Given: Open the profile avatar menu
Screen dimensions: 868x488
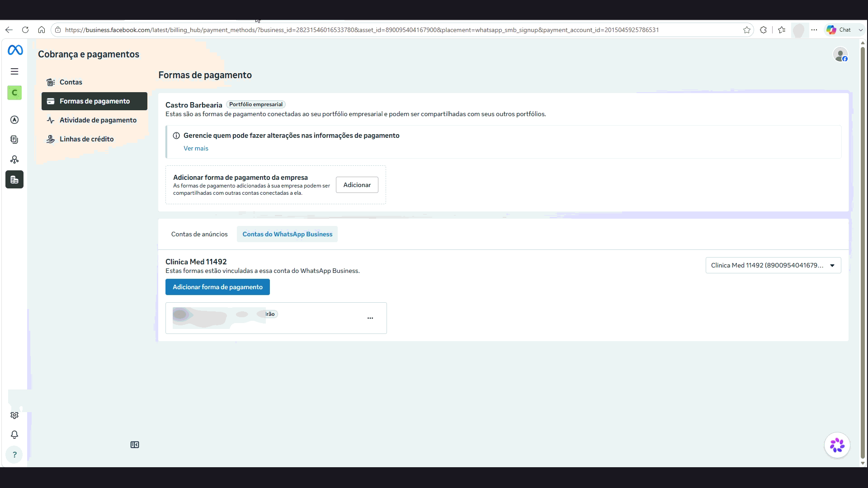Looking at the screenshot, I should [x=840, y=55].
